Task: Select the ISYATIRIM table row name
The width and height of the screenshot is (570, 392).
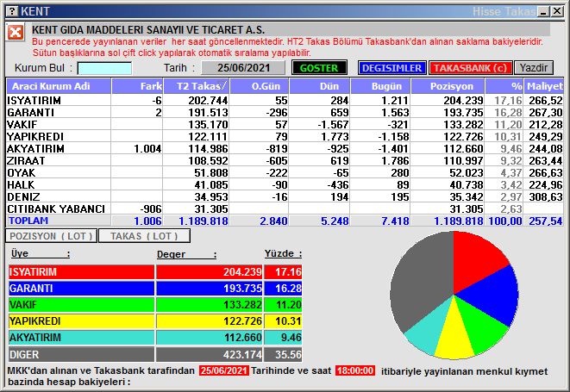Action: 34,100
